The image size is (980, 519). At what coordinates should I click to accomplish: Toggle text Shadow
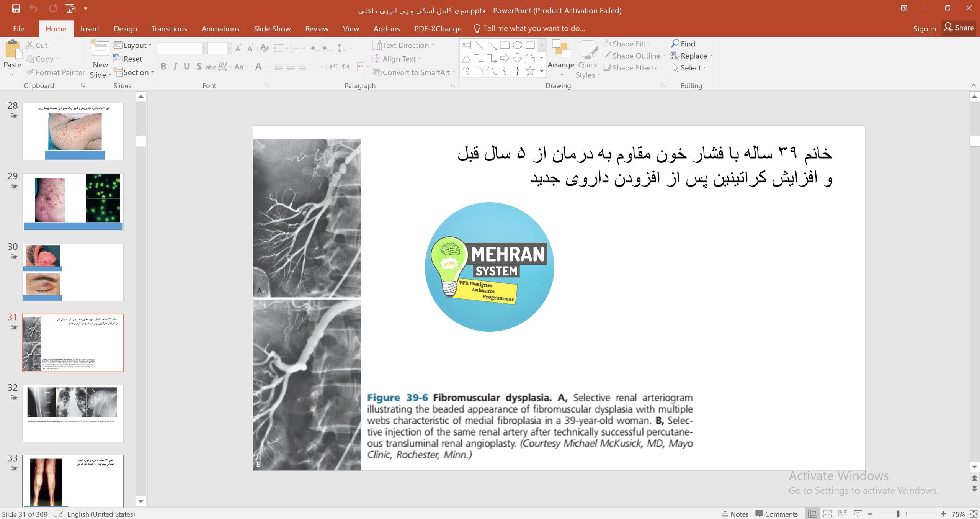[x=199, y=67]
